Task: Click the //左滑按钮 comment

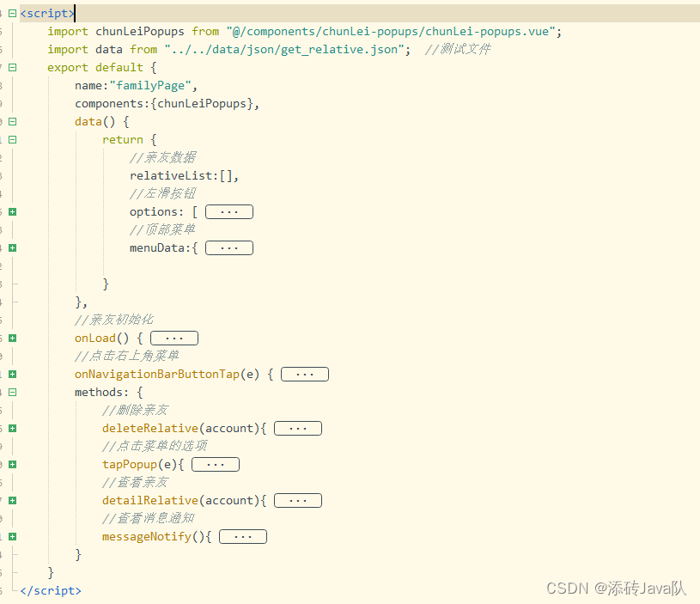Action: (162, 193)
